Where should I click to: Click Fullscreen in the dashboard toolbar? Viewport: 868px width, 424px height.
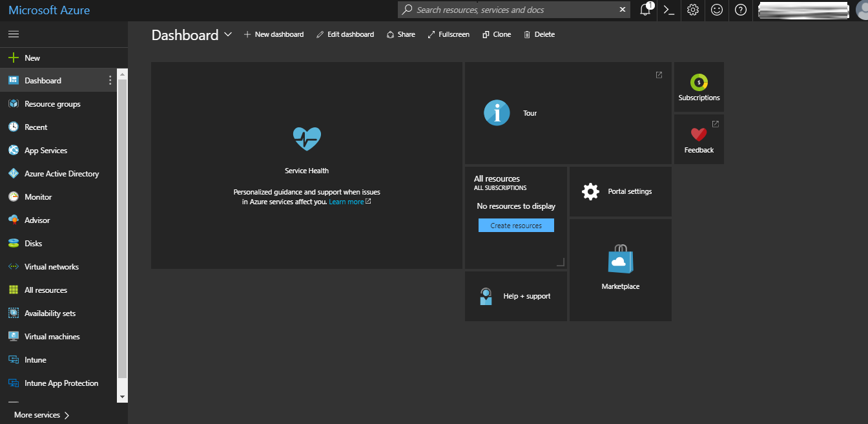click(x=448, y=34)
